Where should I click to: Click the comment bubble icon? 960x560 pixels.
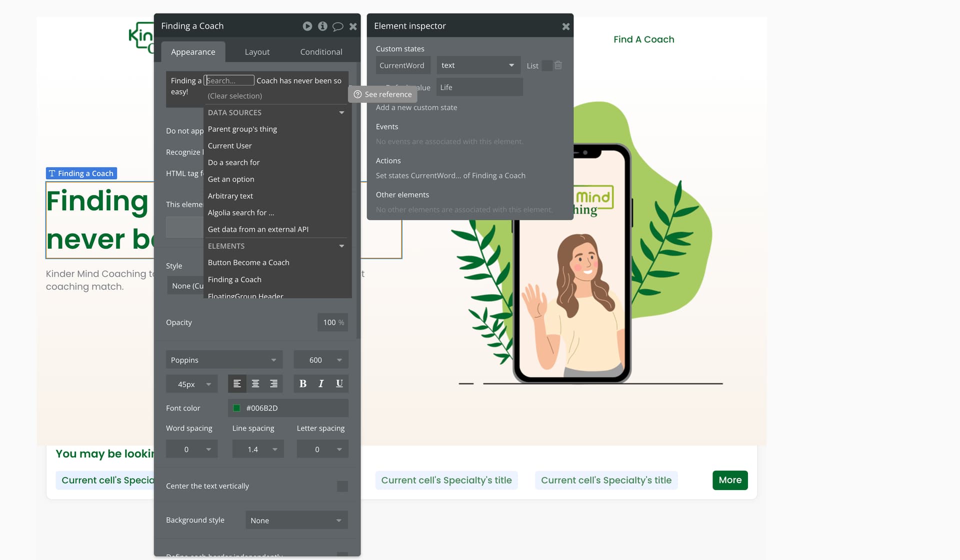click(338, 26)
